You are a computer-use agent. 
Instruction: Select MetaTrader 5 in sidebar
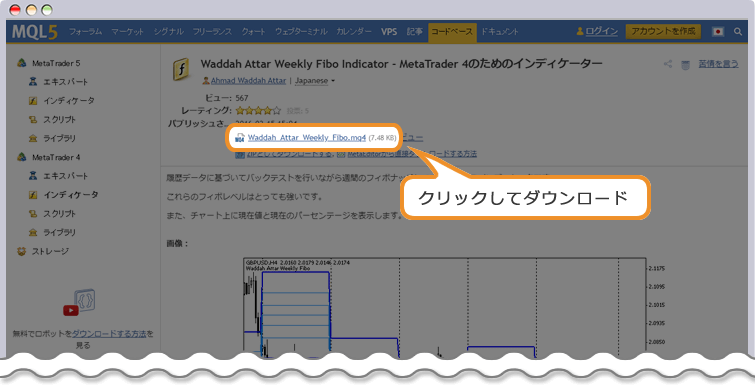point(56,63)
